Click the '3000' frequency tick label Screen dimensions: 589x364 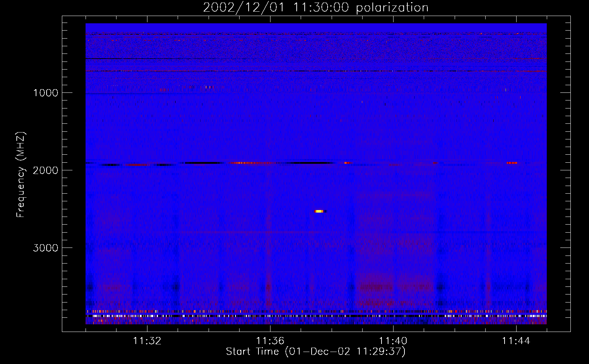click(46, 248)
